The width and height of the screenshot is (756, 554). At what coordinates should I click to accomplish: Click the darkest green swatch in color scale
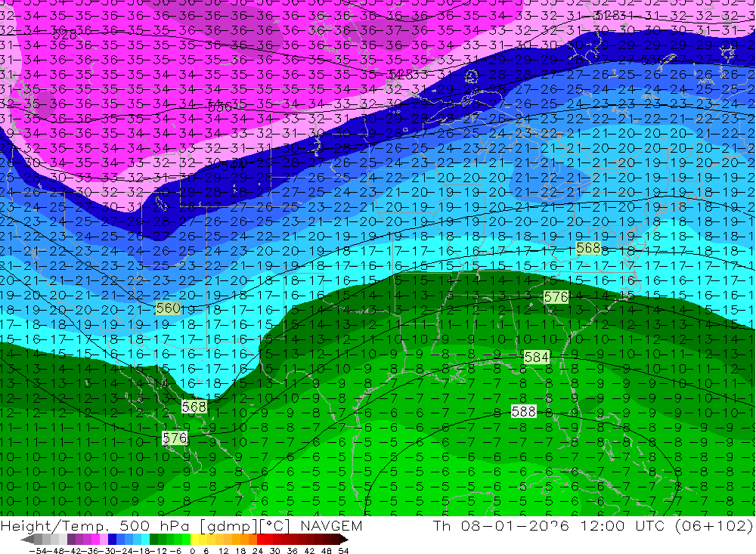(x=153, y=539)
